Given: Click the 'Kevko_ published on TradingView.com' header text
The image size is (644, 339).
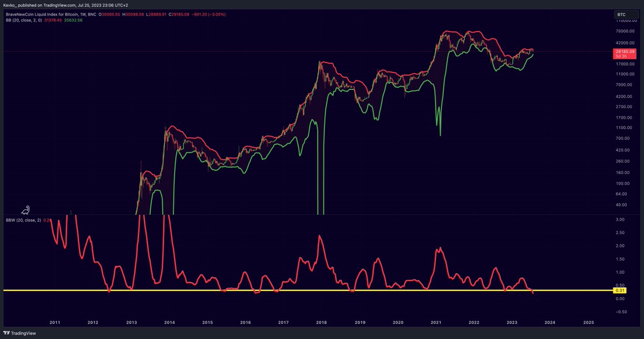Looking at the screenshot, I should point(40,4).
